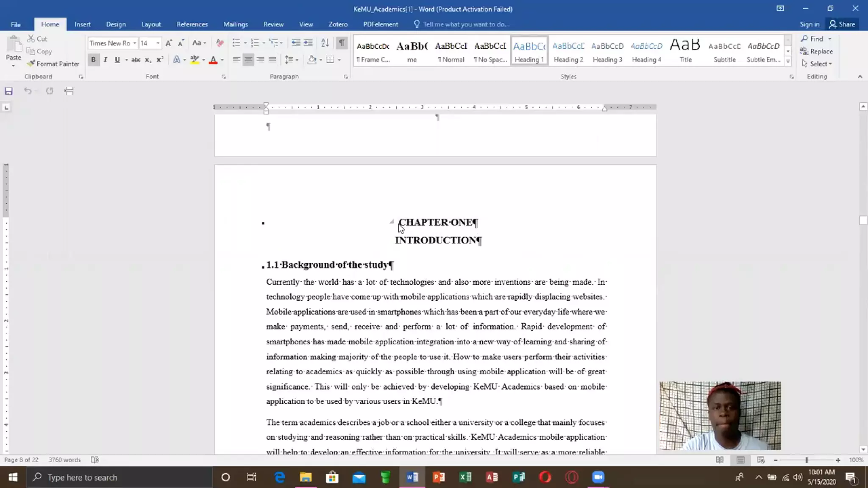Open spelling and proofing status icon
Viewport: 868px width, 488px height.
95,460
